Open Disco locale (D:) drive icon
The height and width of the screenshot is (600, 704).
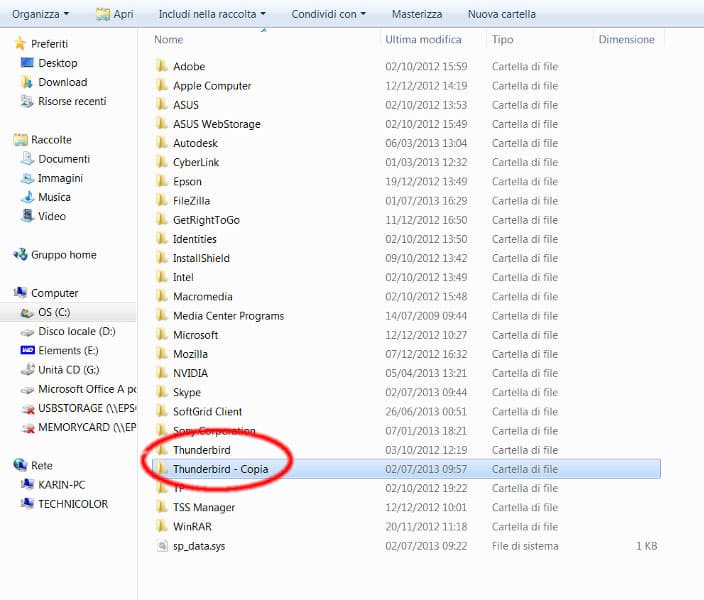27,332
